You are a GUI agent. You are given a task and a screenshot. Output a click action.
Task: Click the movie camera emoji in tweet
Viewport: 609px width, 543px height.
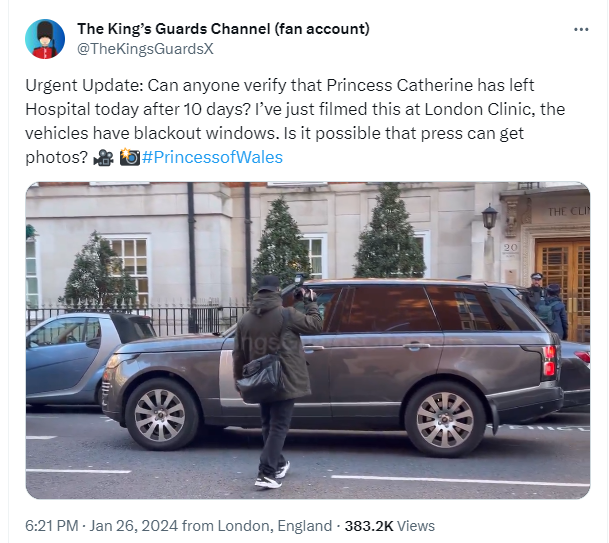pyautogui.click(x=102, y=158)
